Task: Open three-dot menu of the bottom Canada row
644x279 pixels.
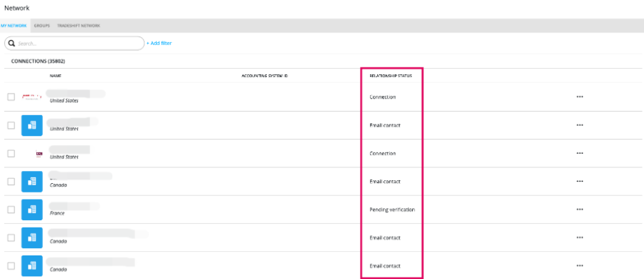Action: 580,266
